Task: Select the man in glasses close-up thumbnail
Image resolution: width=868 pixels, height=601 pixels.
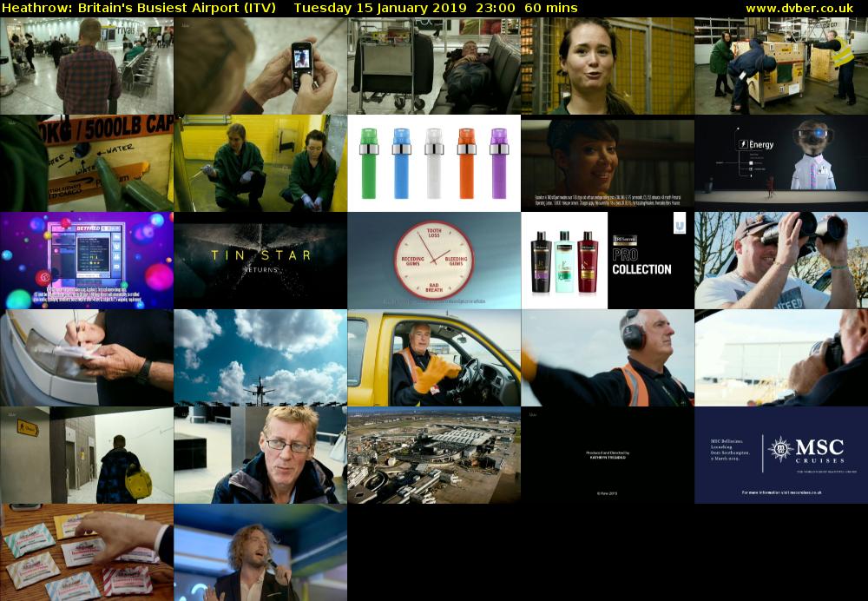Action: pos(260,455)
